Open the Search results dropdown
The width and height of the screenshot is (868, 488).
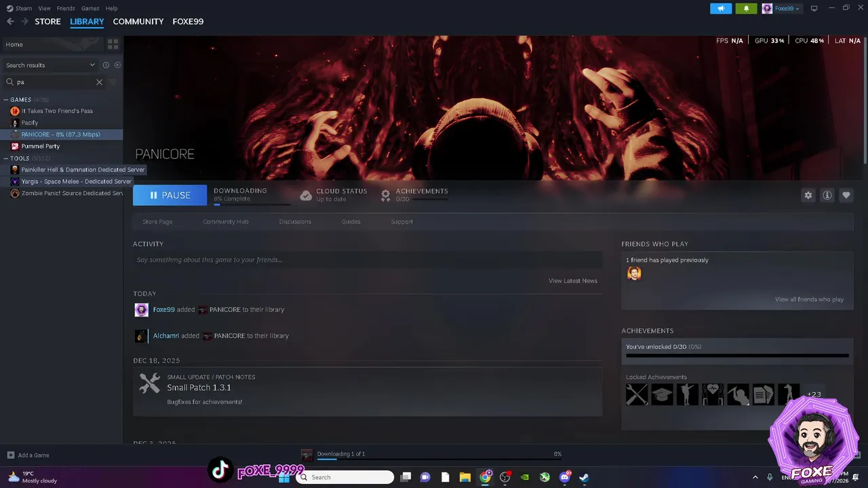click(51, 65)
